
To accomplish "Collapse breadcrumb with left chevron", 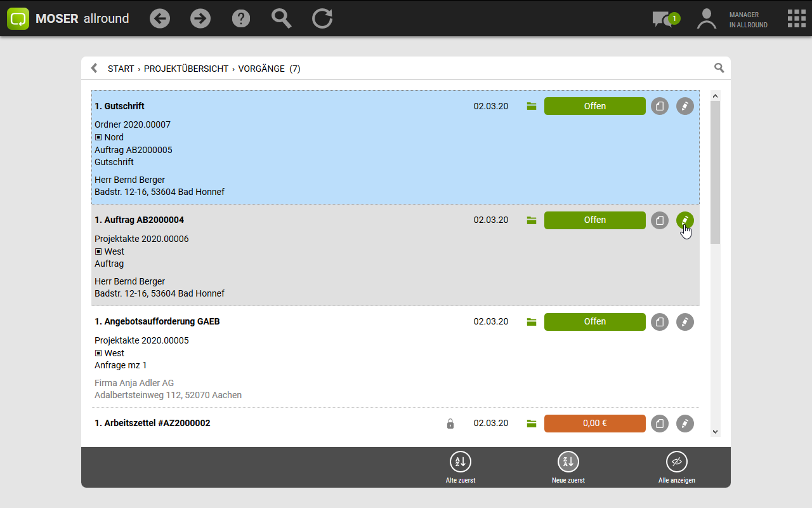I will tap(95, 68).
